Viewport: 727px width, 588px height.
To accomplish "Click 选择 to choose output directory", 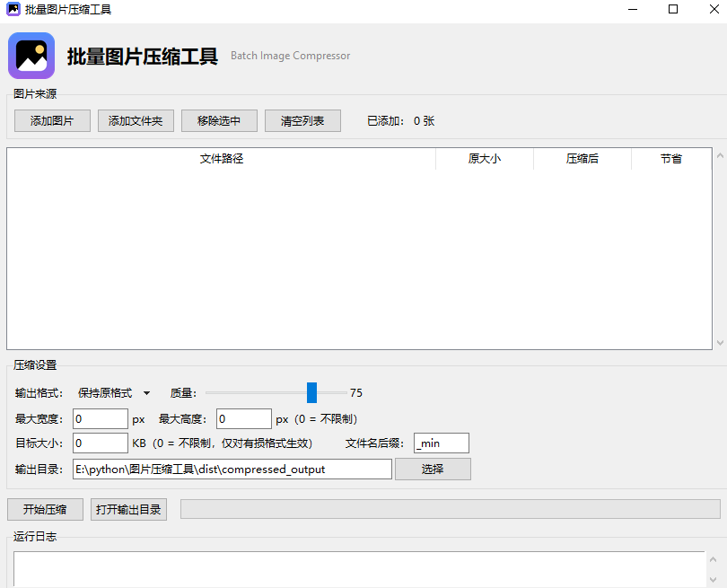I will click(433, 470).
